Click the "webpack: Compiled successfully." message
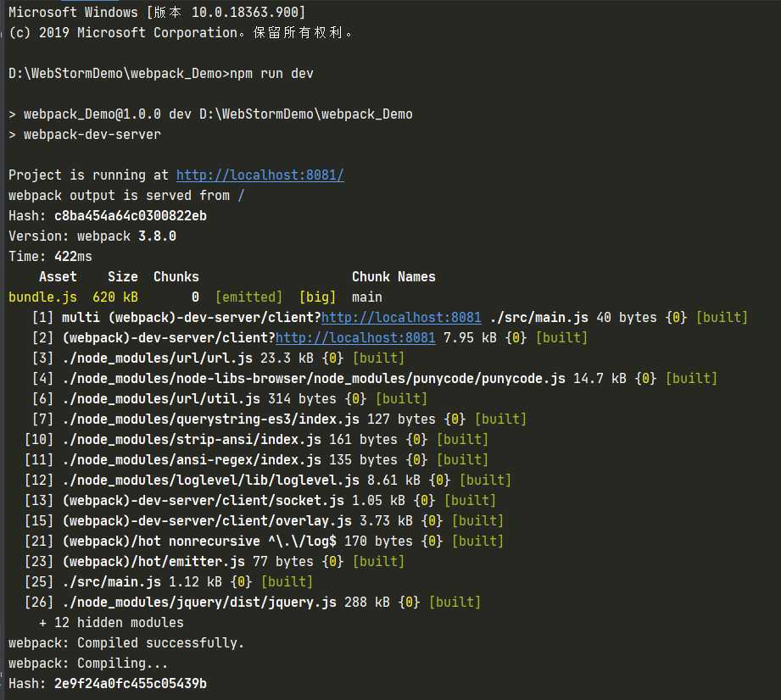The height and width of the screenshot is (700, 781). pyautogui.click(x=126, y=643)
